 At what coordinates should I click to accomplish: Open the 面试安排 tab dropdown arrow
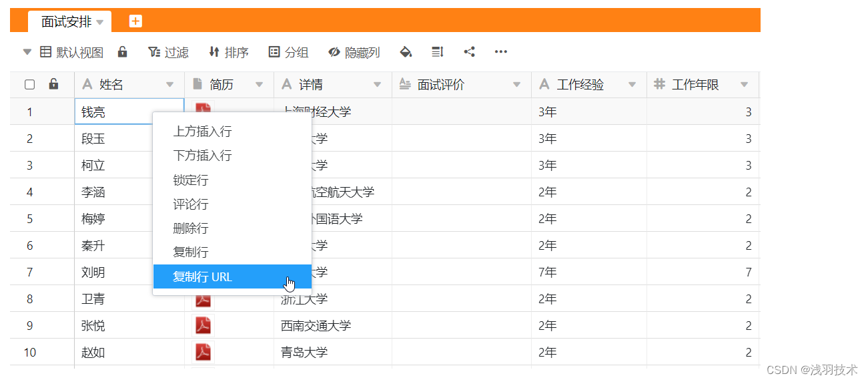tap(100, 22)
